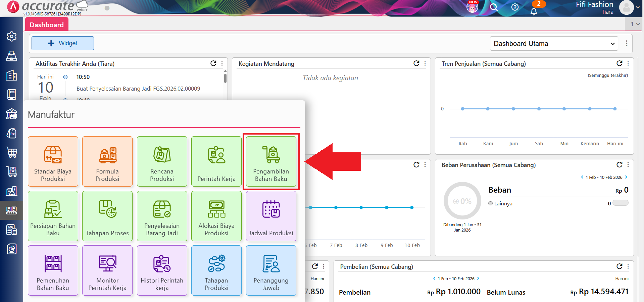Toggle the Lainnya switch in Beban widget
The height and width of the screenshot is (302, 644).
(x=620, y=203)
